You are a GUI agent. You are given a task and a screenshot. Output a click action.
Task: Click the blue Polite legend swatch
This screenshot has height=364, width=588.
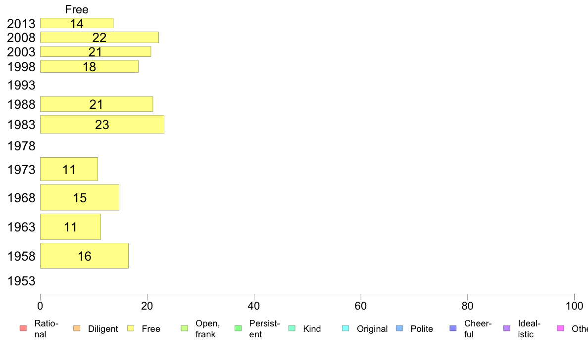click(x=399, y=328)
